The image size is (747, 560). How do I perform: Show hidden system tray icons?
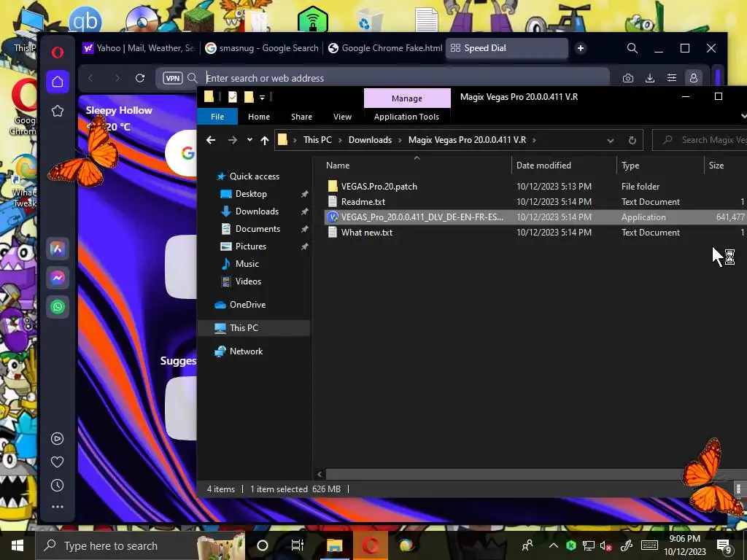pyautogui.click(x=553, y=545)
